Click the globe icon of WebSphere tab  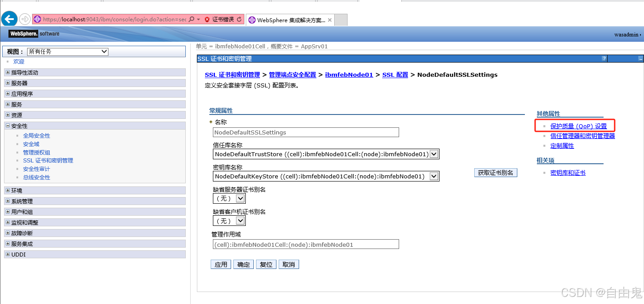tap(252, 20)
